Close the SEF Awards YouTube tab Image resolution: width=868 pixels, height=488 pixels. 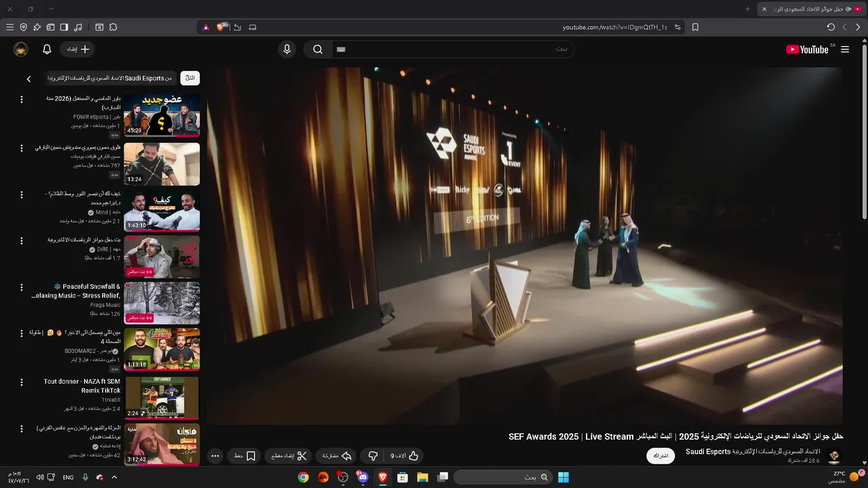tap(764, 9)
